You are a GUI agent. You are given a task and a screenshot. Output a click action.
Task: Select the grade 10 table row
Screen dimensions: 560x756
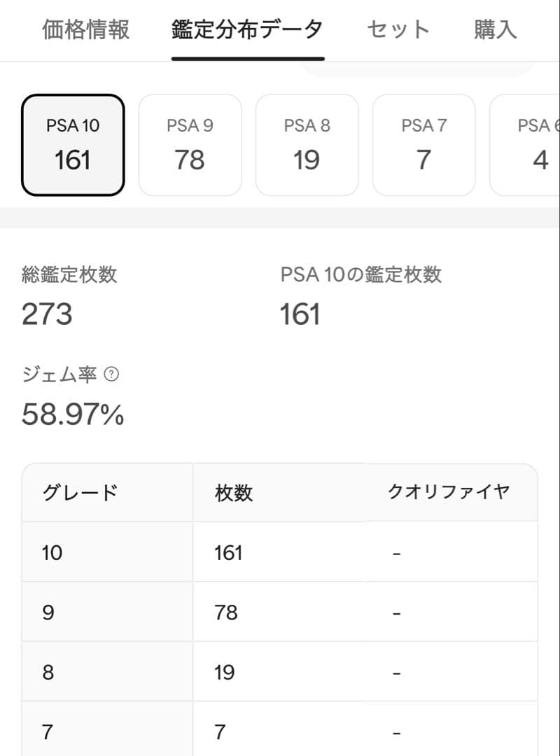click(x=280, y=552)
